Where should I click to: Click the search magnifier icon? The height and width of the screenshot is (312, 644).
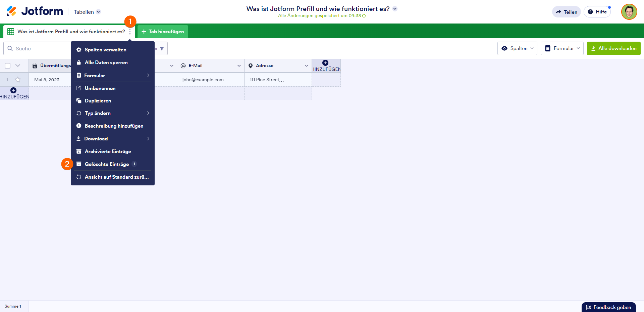click(10, 48)
